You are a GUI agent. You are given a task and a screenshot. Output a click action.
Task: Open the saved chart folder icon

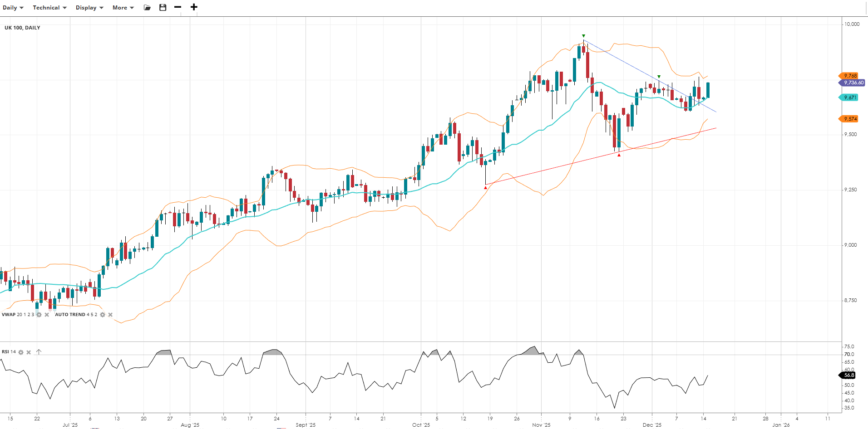[147, 7]
